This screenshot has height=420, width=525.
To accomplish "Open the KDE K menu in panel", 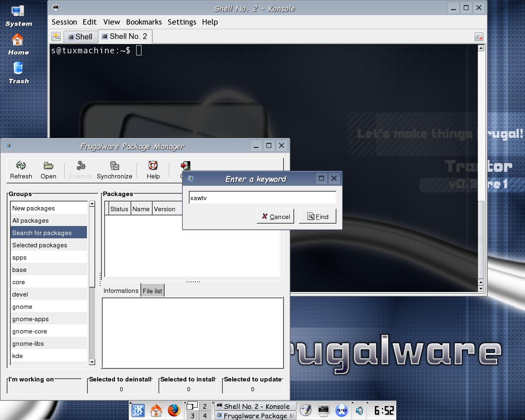I will pos(138,410).
